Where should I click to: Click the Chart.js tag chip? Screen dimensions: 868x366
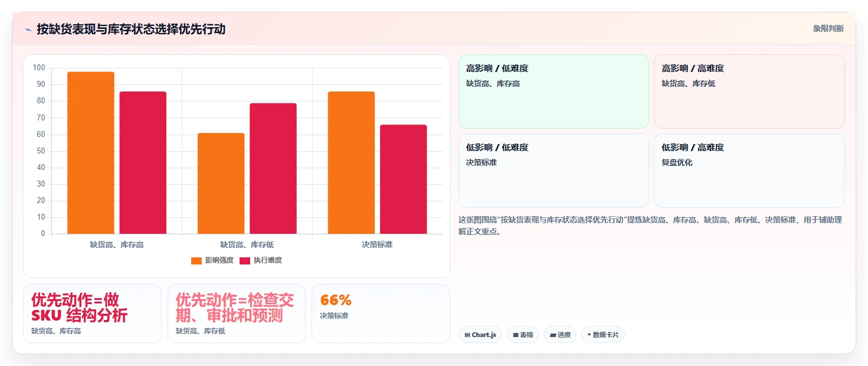pos(480,335)
